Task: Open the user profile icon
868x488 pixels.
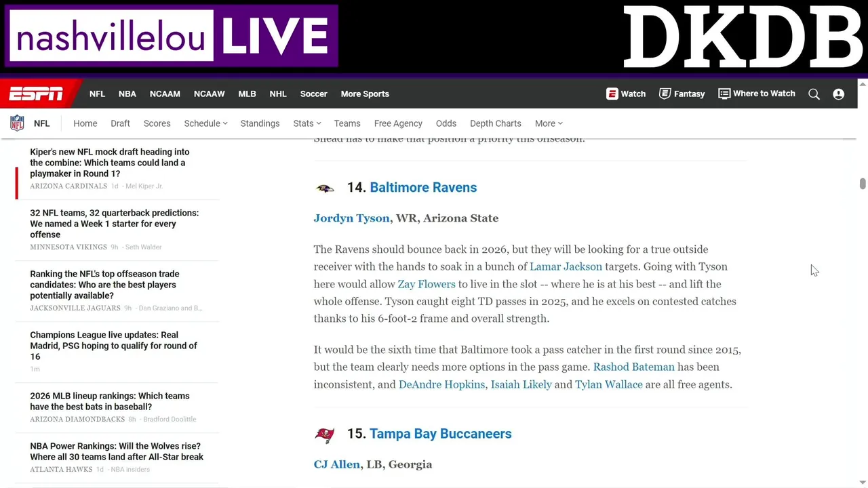Action: coord(839,94)
